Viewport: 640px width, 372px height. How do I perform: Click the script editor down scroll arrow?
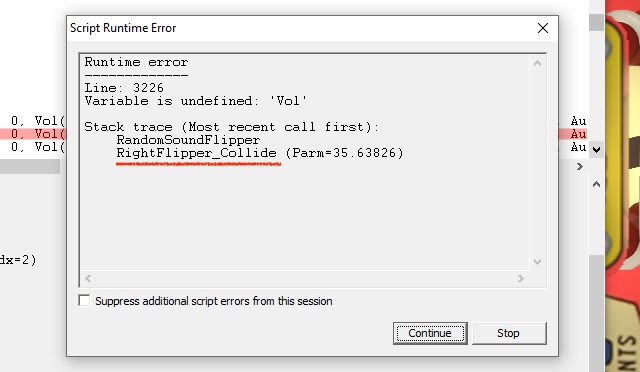click(x=596, y=150)
